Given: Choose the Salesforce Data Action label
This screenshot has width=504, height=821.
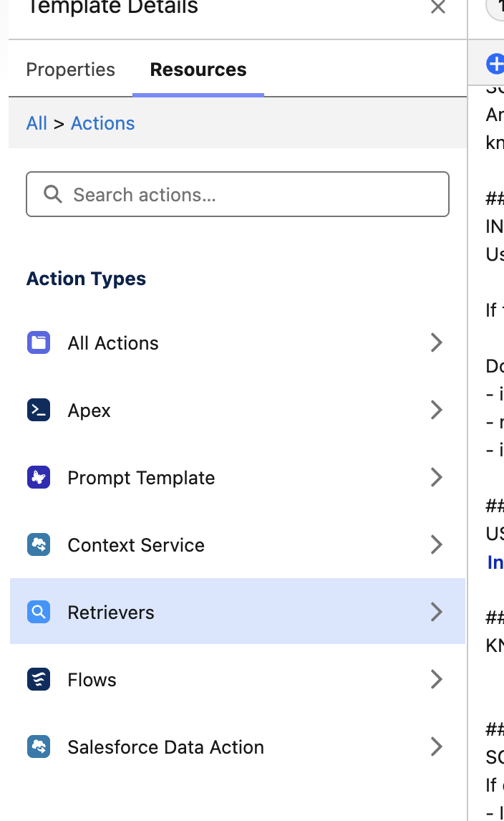Looking at the screenshot, I should (166, 747).
